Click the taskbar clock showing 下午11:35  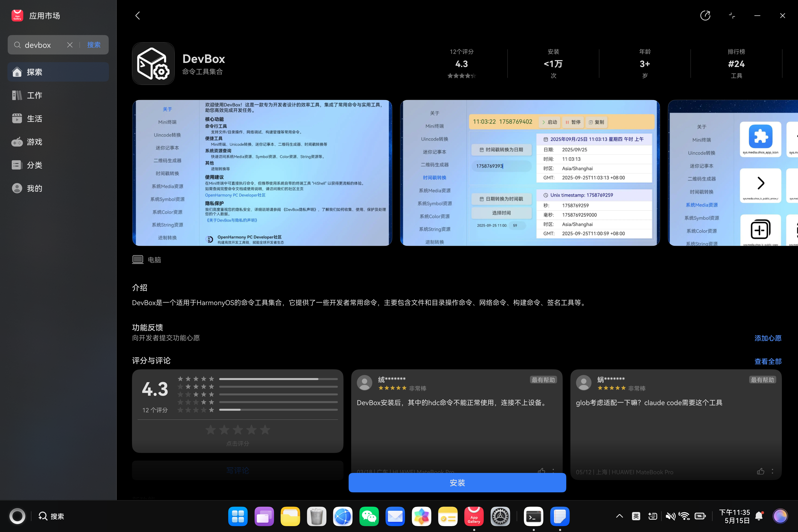tap(735, 516)
